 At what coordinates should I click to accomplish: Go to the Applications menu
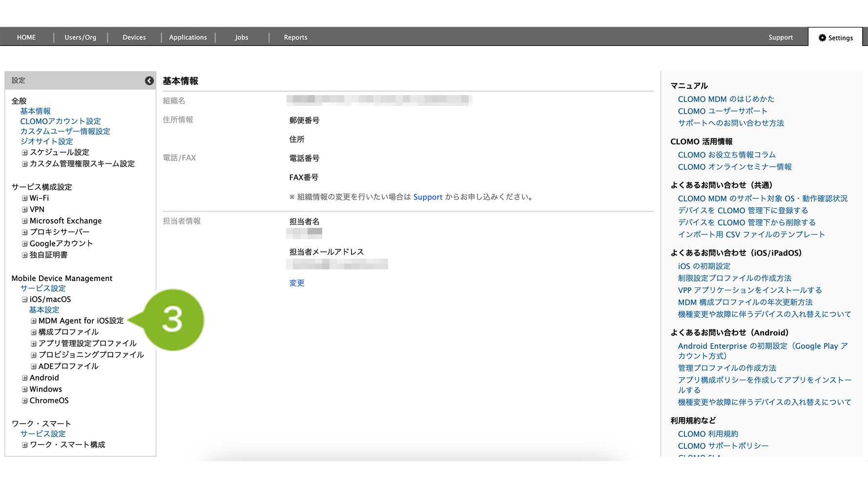[188, 38]
